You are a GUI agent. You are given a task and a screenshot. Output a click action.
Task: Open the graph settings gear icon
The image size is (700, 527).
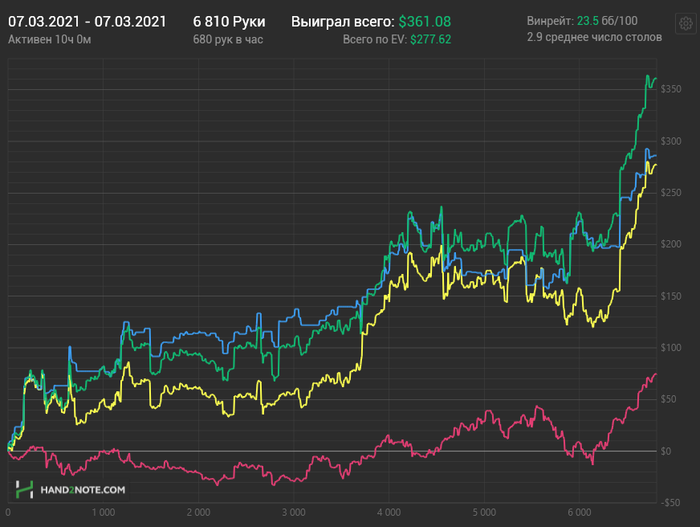(686, 23)
